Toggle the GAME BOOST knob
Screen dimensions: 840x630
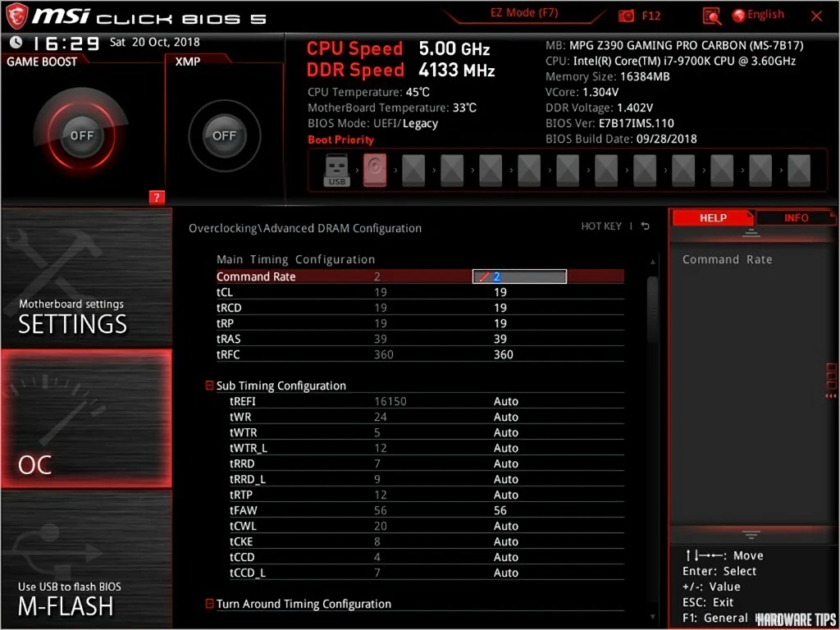click(81, 135)
